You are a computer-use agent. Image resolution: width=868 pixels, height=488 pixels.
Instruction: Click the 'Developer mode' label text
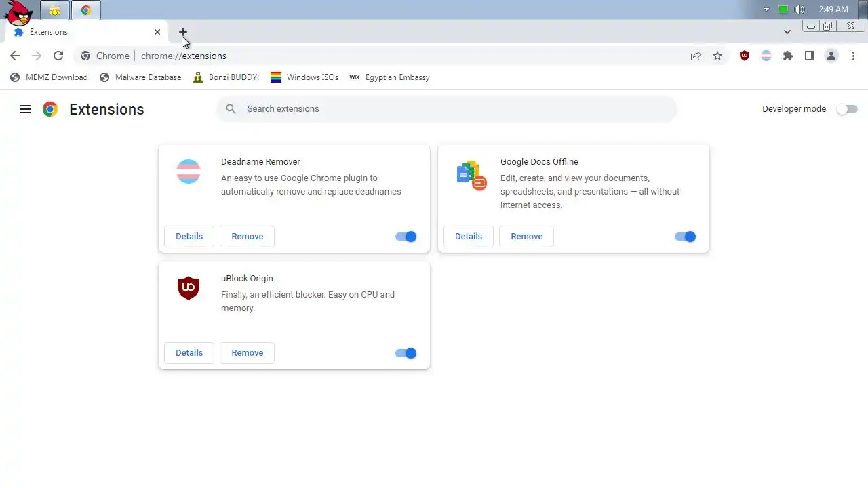794,109
